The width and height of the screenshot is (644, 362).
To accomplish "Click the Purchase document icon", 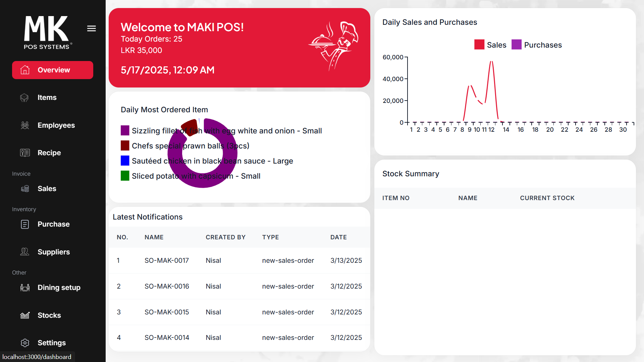I will click(25, 224).
